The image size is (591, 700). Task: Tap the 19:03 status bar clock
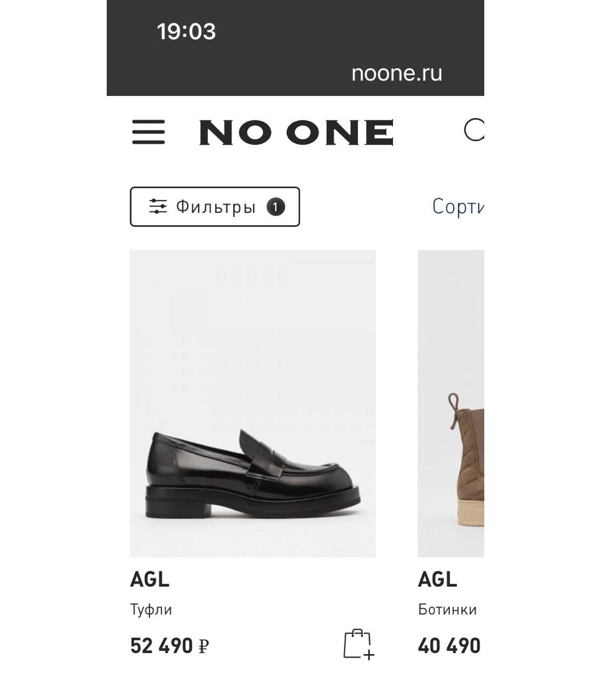tap(186, 32)
